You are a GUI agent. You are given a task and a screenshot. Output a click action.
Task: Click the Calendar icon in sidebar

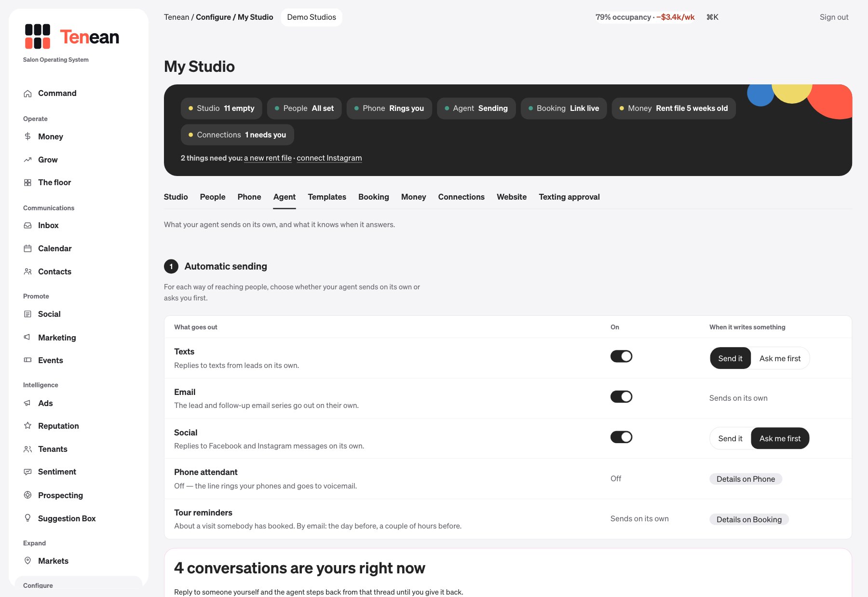28,248
